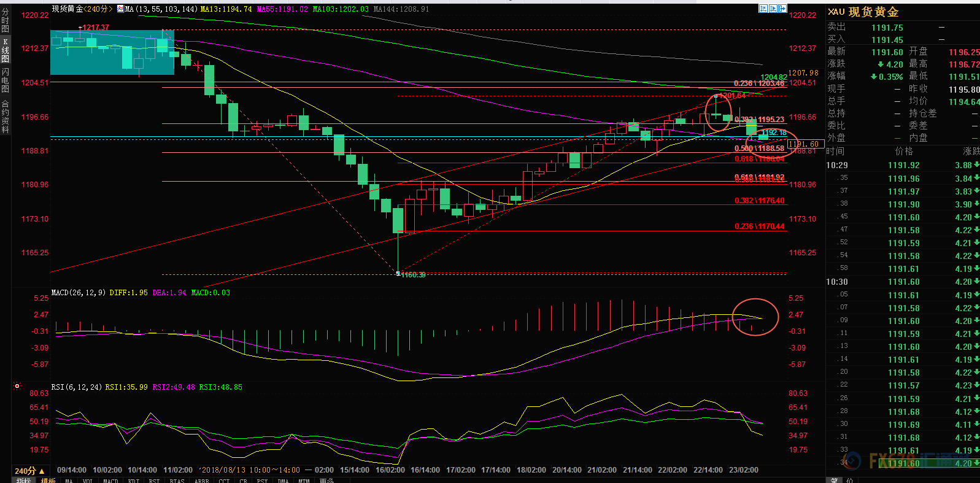980x483 pixels.
Task: Click the MACD(26,12,9) indicator label
Action: pyautogui.click(x=79, y=293)
